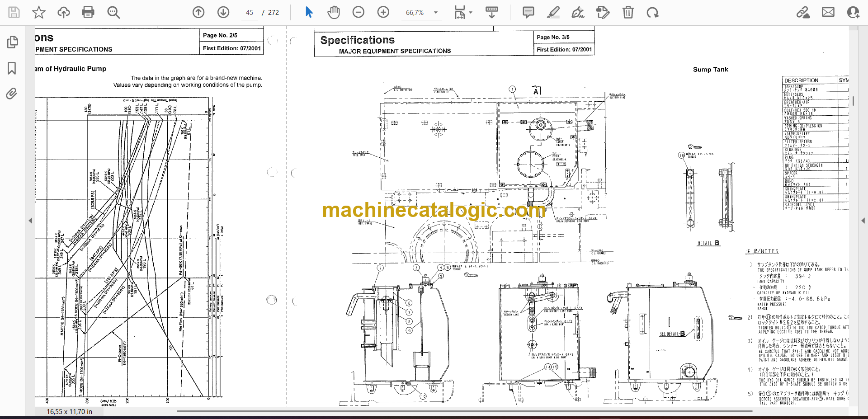
Task: Zoom in with the plus button
Action: coord(383,12)
